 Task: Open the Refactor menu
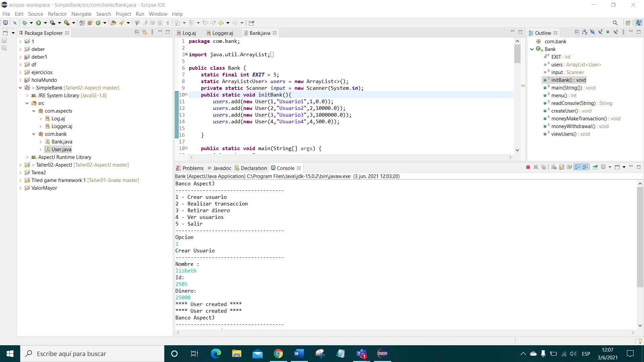(57, 14)
